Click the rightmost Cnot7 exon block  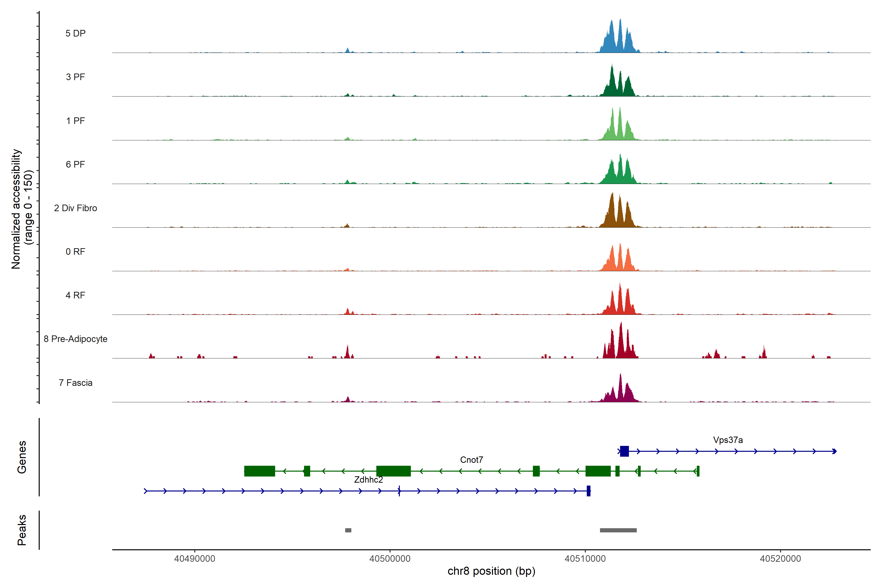(698, 471)
